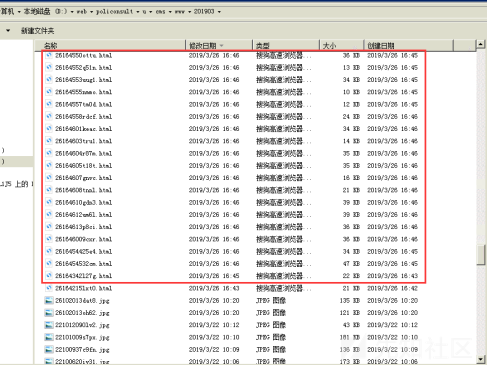
Task: Click the icon of 261642151xt0.html
Action: tap(49, 288)
